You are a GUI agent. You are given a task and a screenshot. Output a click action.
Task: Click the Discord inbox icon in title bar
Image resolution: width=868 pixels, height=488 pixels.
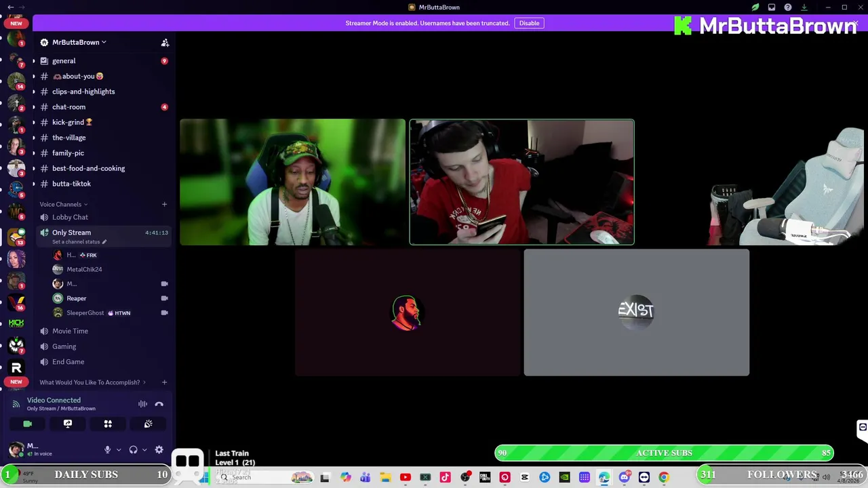tap(772, 7)
